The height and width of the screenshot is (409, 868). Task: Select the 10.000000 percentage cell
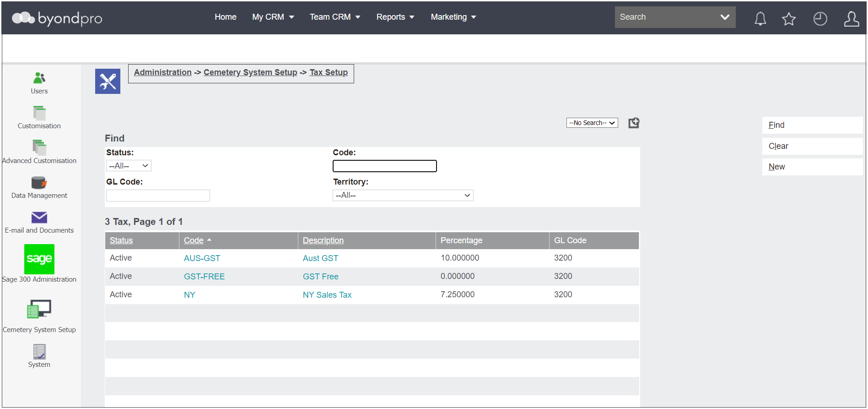(460, 258)
